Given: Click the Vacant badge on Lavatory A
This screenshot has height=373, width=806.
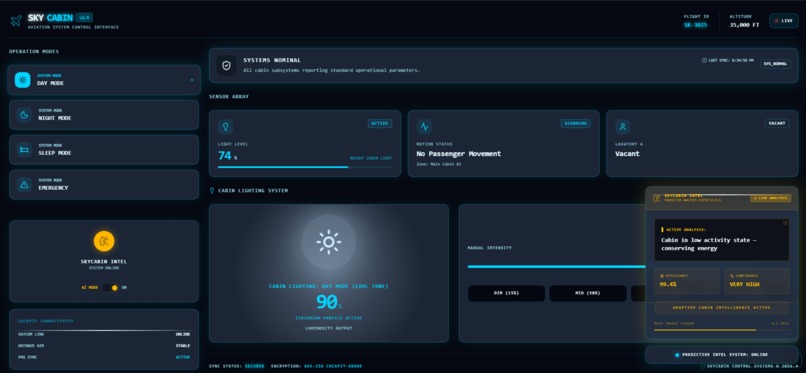Looking at the screenshot, I should click(777, 123).
